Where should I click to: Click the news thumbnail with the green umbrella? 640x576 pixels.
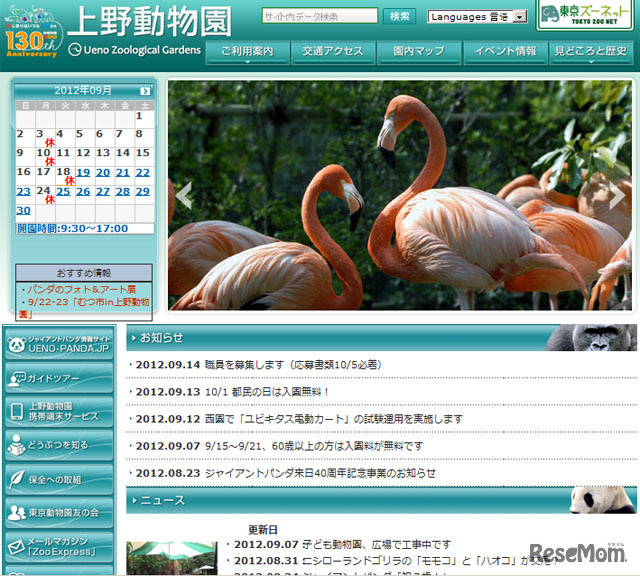click(x=172, y=558)
